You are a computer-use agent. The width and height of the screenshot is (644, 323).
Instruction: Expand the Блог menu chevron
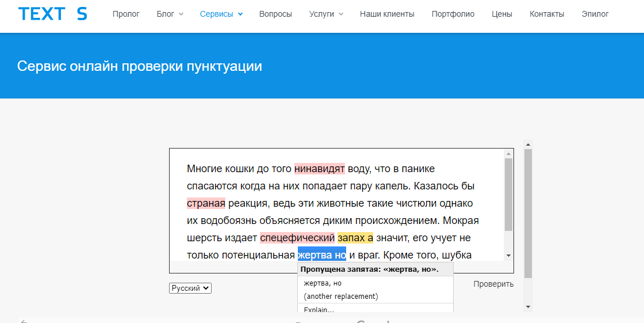pos(181,14)
